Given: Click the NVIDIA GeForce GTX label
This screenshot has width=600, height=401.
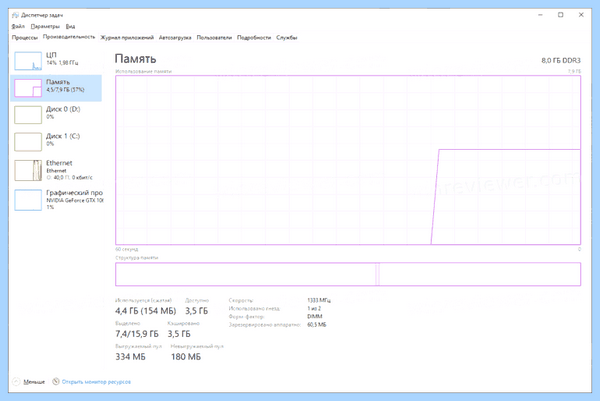Looking at the screenshot, I should (x=75, y=200).
